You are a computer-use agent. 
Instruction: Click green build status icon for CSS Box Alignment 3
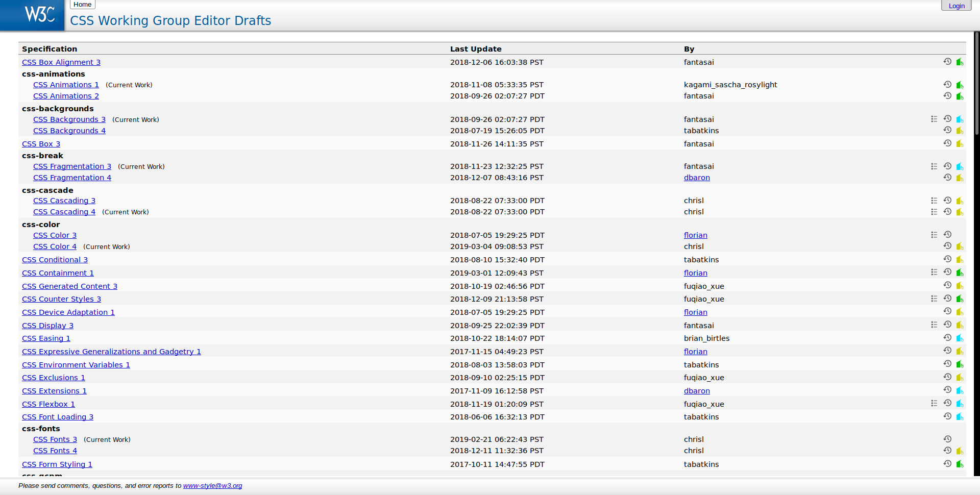click(960, 62)
